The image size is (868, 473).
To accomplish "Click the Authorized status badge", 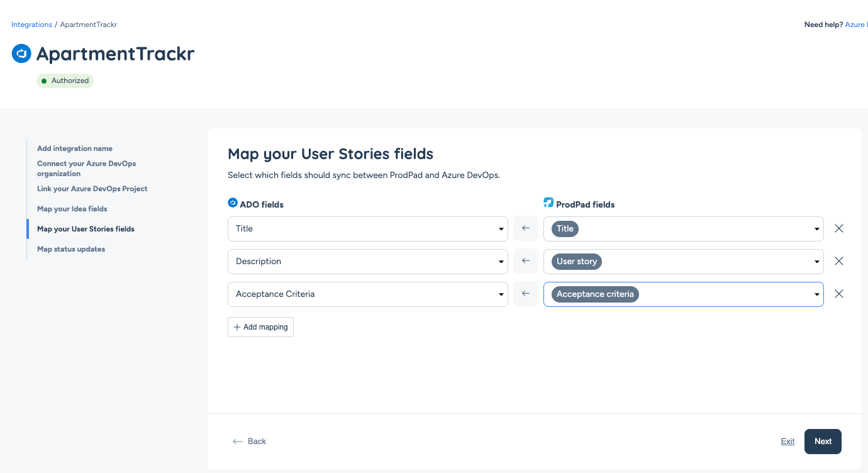I will point(65,81).
